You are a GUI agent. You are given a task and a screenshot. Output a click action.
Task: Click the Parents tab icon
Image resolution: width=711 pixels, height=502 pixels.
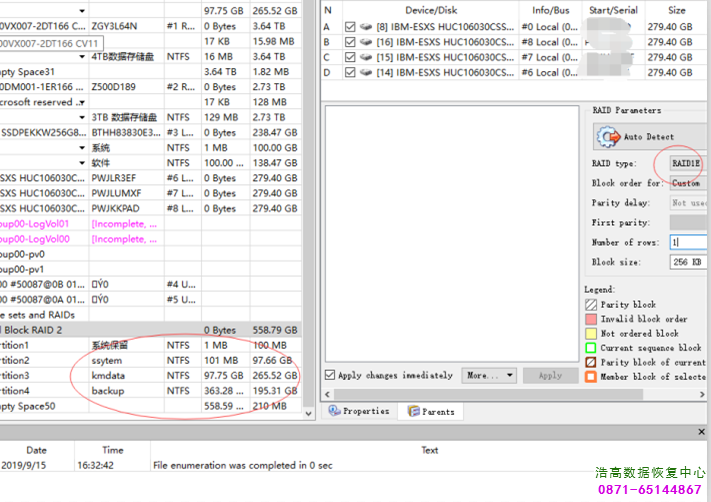click(x=413, y=411)
